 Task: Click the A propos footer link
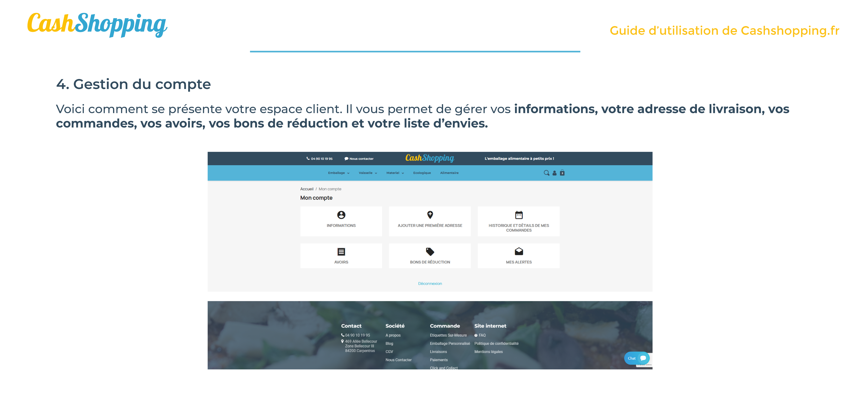[393, 335]
